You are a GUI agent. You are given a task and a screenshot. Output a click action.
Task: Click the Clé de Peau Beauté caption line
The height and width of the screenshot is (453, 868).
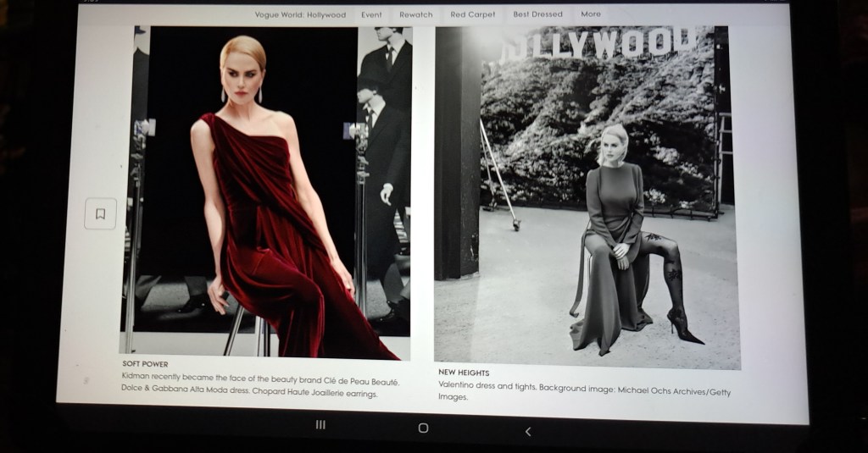[x=259, y=382]
